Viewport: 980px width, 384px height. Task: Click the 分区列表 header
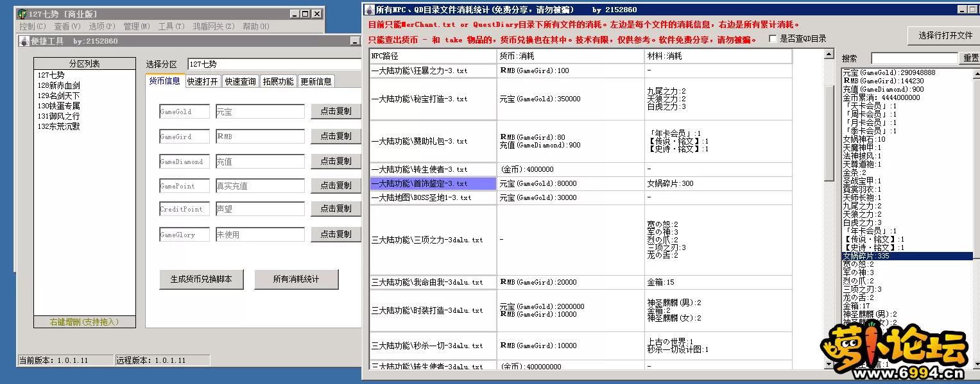pos(85,64)
